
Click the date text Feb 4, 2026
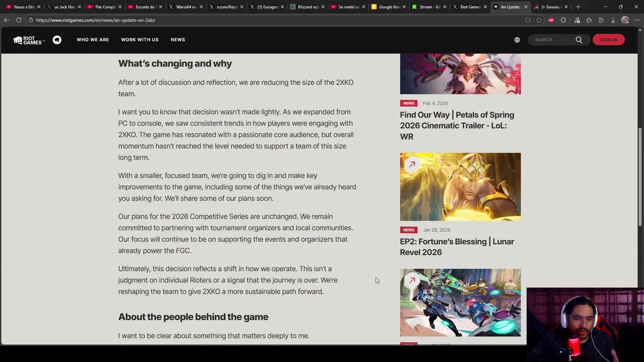pyautogui.click(x=435, y=103)
